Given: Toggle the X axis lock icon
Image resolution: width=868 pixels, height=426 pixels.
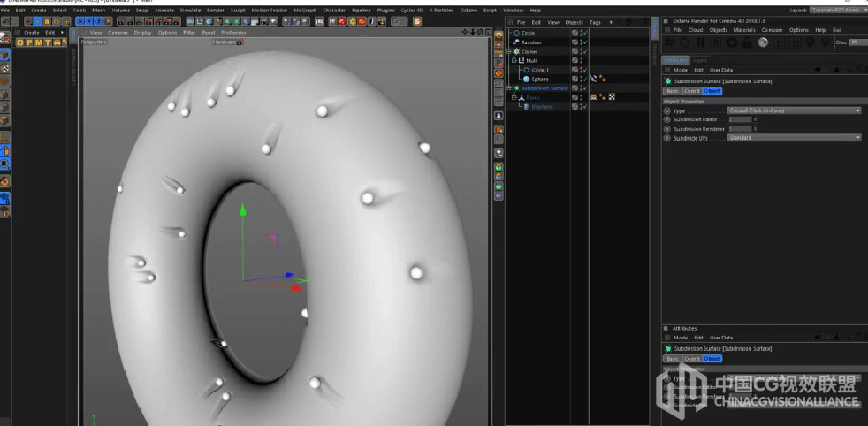Looking at the screenshot, I should point(80,21).
